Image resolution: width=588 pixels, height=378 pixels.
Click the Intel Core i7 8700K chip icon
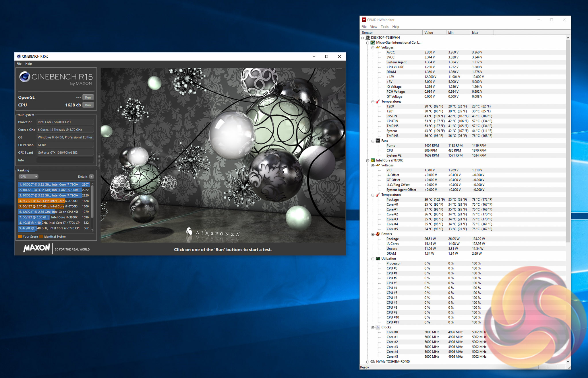373,160
